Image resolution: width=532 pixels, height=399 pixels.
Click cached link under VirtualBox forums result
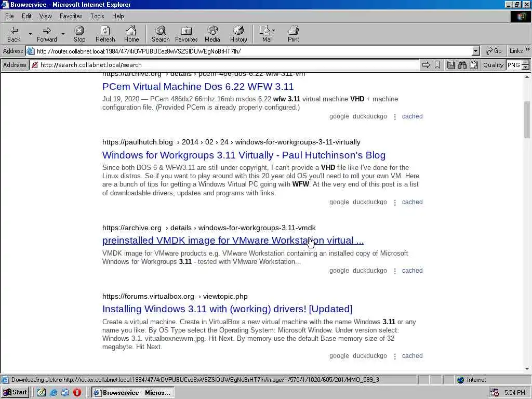click(412, 356)
